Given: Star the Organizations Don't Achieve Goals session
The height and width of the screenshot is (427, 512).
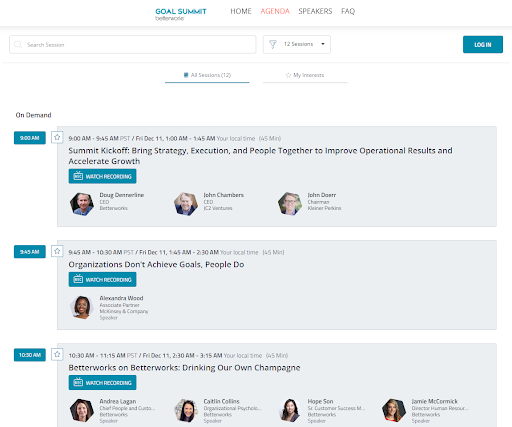Looking at the screenshot, I should coord(57,251).
